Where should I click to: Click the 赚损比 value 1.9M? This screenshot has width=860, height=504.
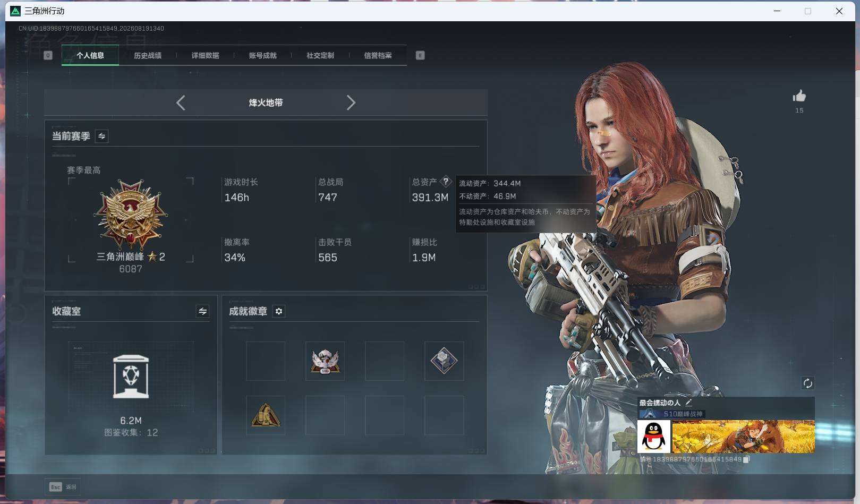click(x=424, y=258)
